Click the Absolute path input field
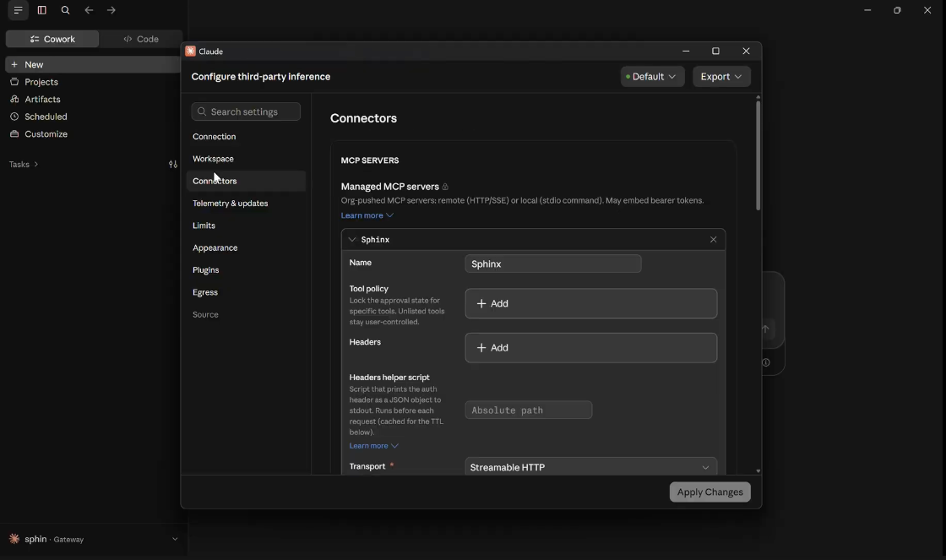 (x=529, y=410)
